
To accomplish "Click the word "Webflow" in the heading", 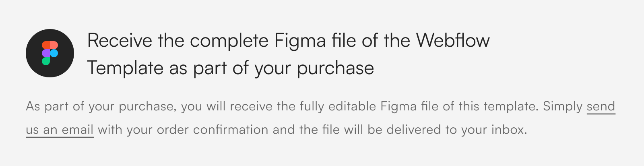I will point(452,41).
